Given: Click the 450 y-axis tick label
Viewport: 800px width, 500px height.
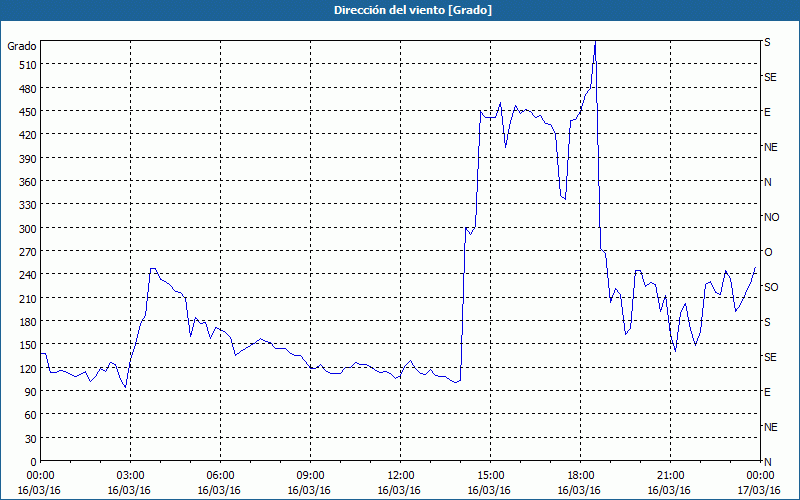Looking at the screenshot, I should tap(28, 112).
